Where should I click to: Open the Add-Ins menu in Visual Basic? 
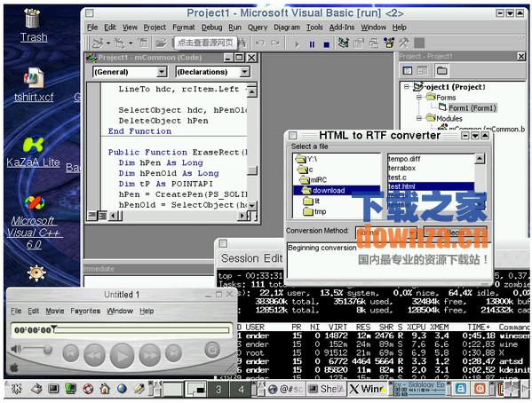342,28
